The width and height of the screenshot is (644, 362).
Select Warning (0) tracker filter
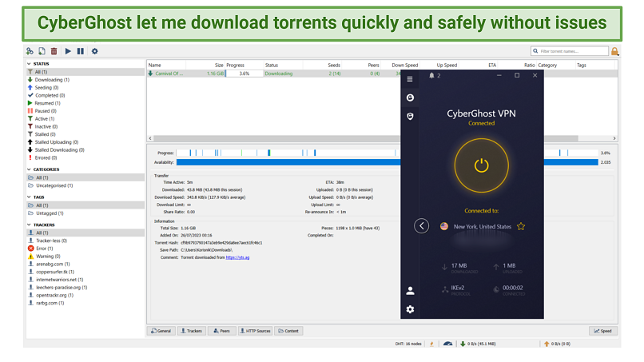point(44,257)
